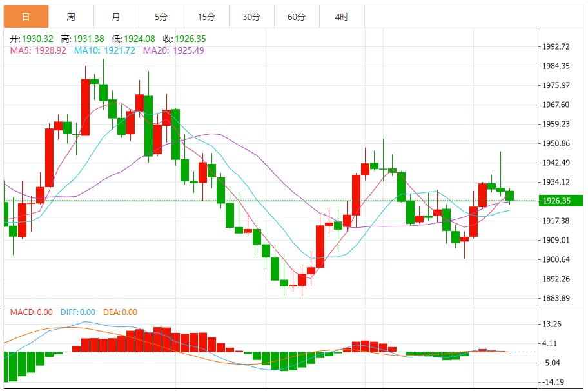Click the DEA:0.00 indicator label

(x=121, y=312)
